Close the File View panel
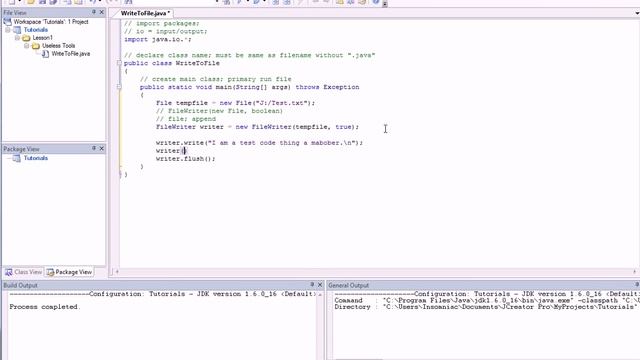This screenshot has width=640, height=360. point(102,12)
